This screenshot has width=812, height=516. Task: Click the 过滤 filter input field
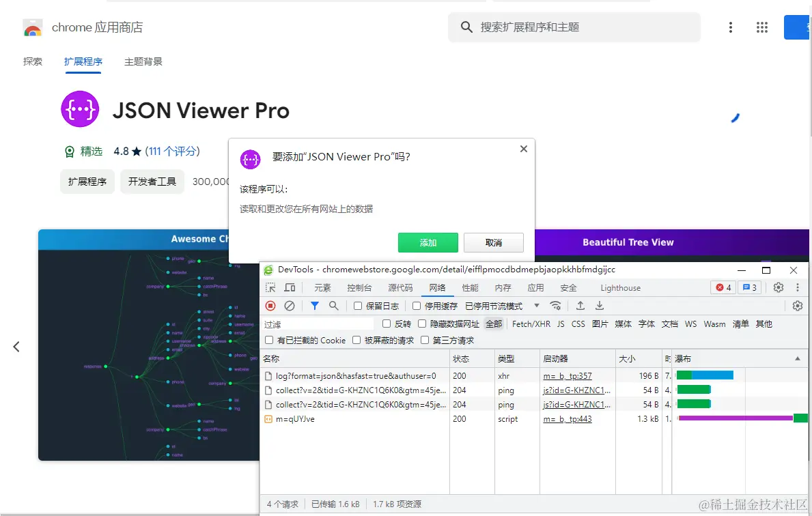tap(318, 324)
